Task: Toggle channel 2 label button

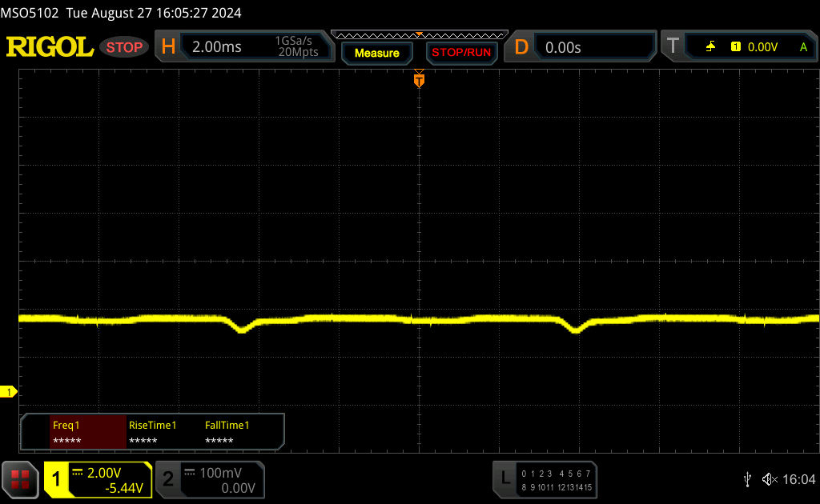Action: [x=168, y=479]
